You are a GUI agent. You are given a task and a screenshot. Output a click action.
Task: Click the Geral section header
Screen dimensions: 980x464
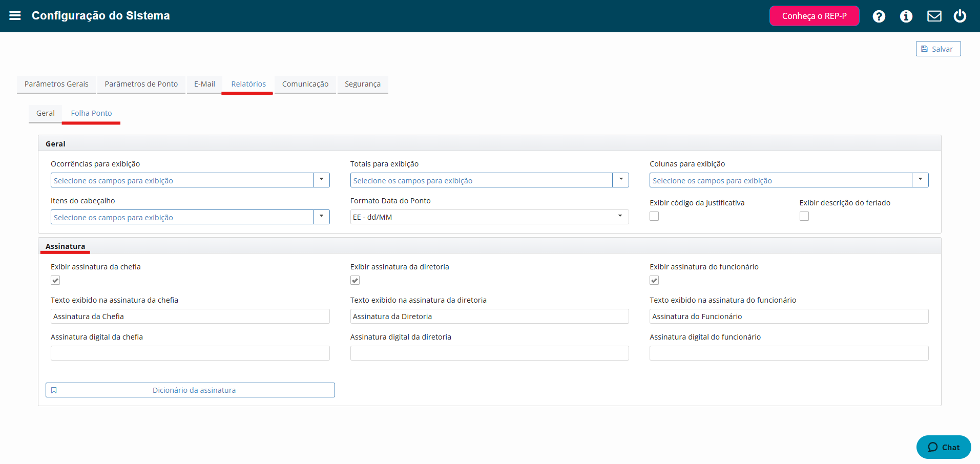[489, 143]
